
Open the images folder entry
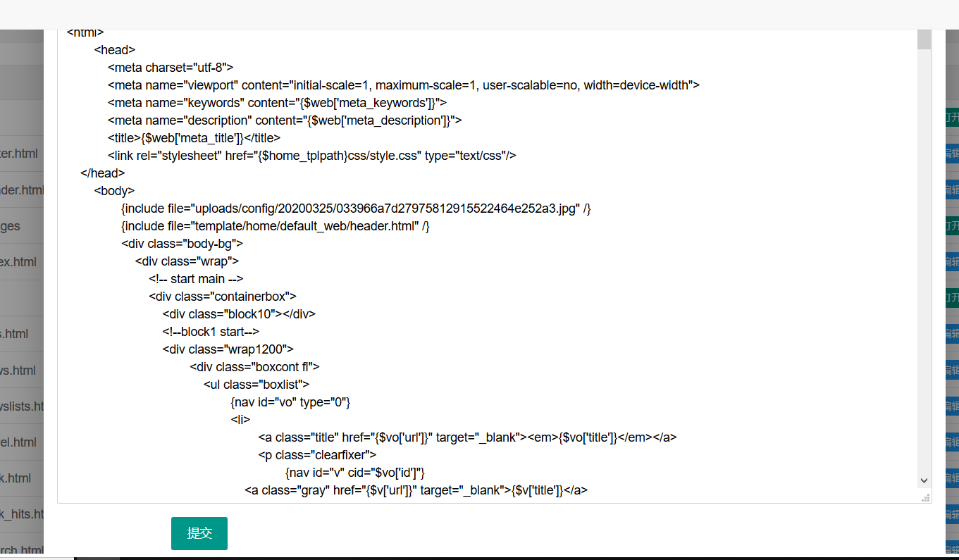click(11, 226)
